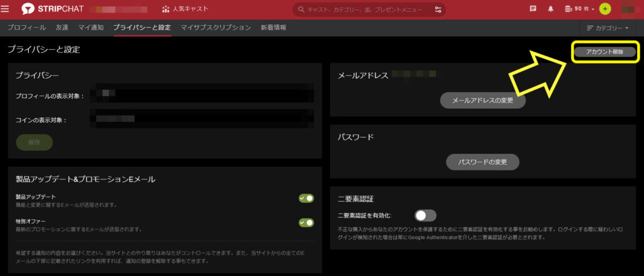
Task: Open the マイサブスクリプション tab
Action: (216, 28)
